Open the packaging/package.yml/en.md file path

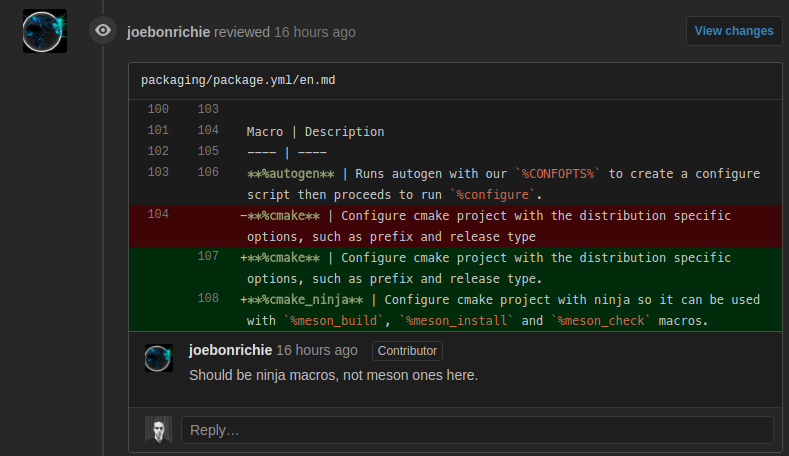238,81
